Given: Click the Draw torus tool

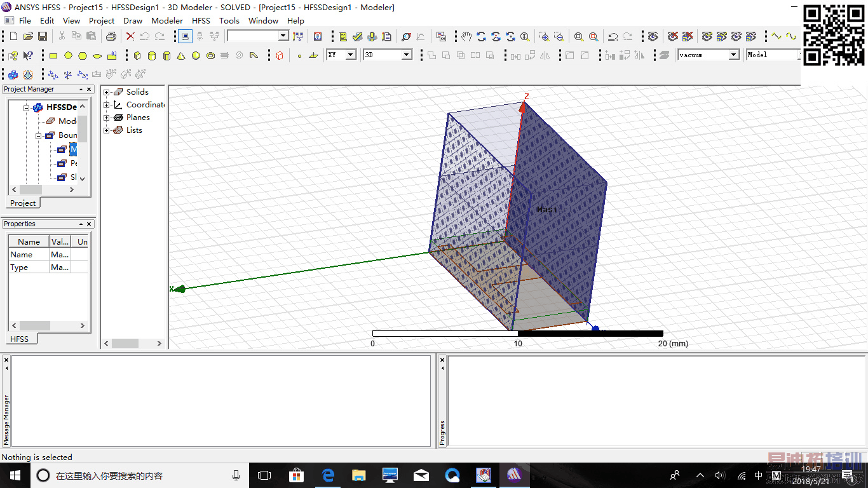Looking at the screenshot, I should click(x=210, y=56).
